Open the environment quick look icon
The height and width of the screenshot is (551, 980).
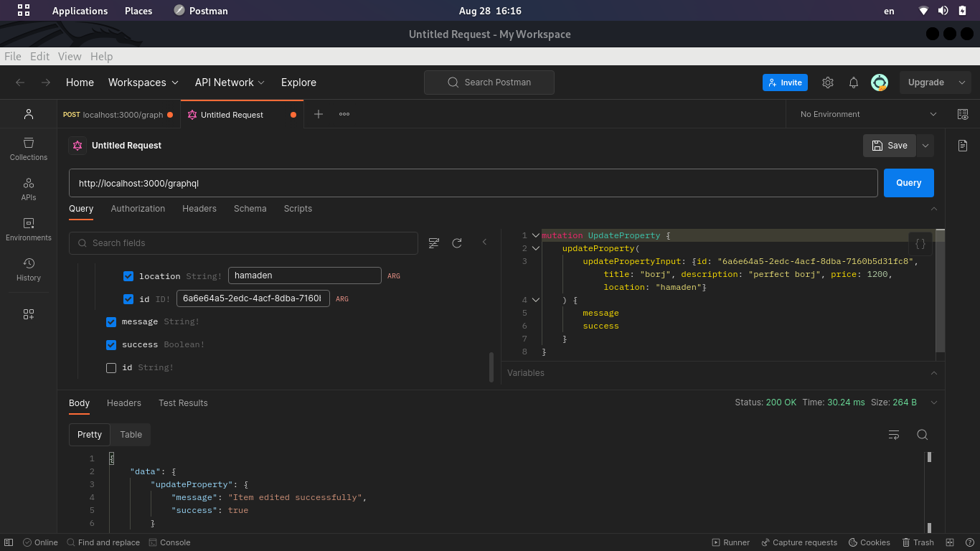(x=963, y=114)
